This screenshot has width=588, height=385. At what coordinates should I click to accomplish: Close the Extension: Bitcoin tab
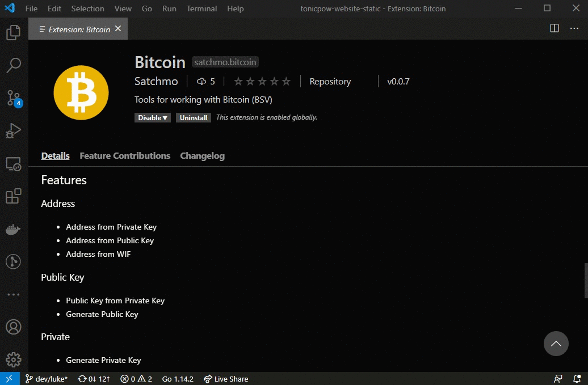[x=117, y=28]
